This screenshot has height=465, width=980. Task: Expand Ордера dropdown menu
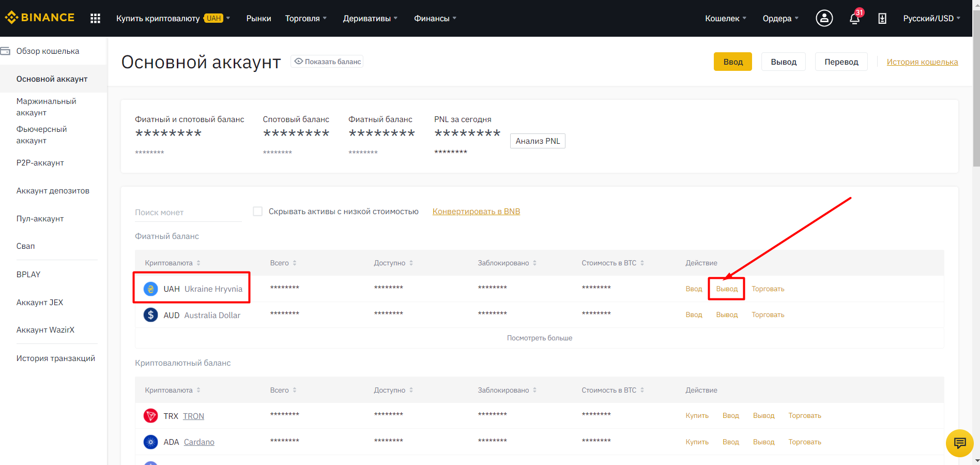[780, 18]
